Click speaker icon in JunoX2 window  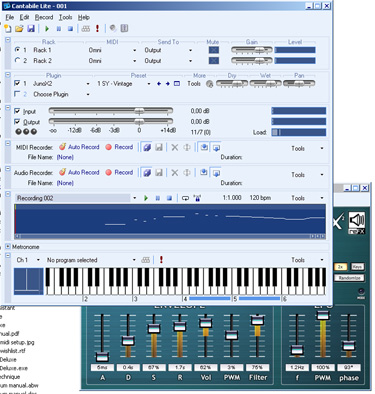point(357,220)
